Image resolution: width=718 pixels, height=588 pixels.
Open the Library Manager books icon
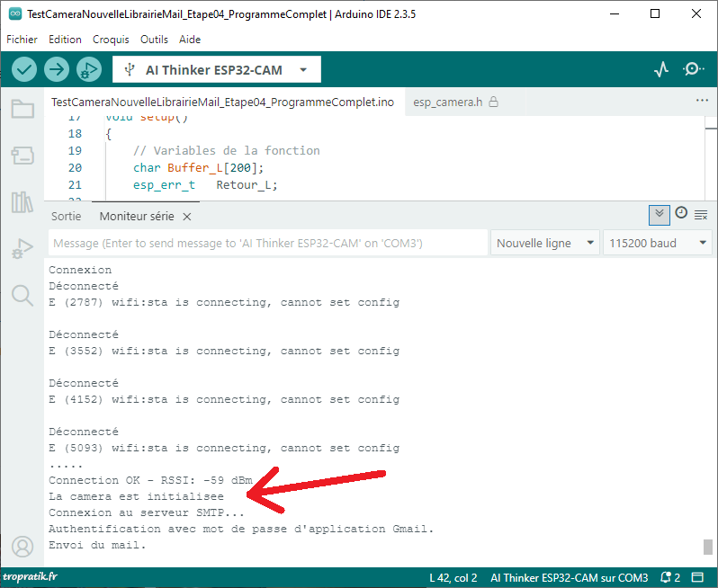pyautogui.click(x=22, y=202)
